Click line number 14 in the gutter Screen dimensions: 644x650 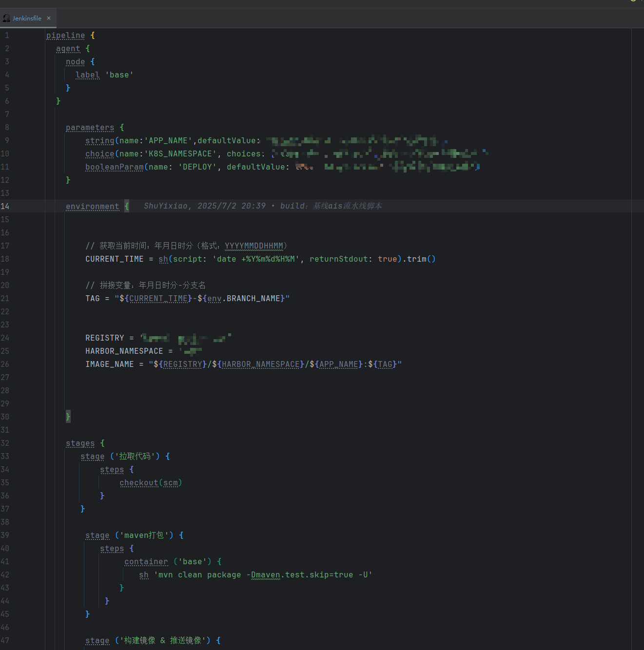tap(5, 206)
